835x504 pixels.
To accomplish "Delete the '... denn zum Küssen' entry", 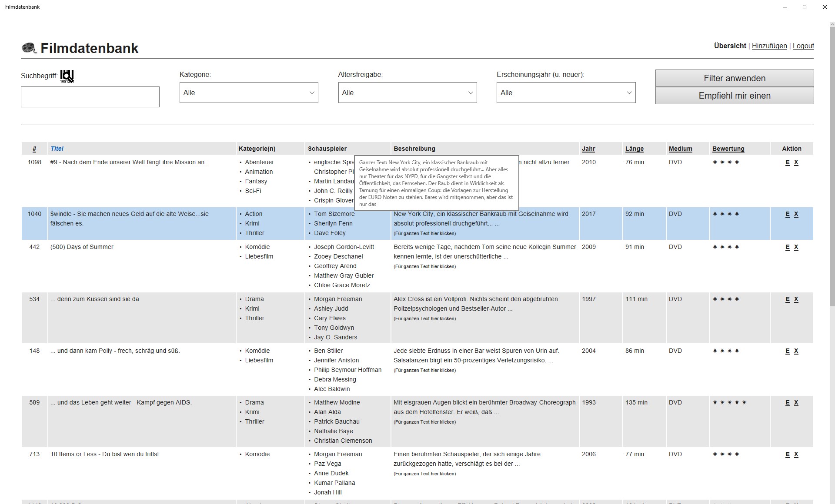I will (796, 299).
